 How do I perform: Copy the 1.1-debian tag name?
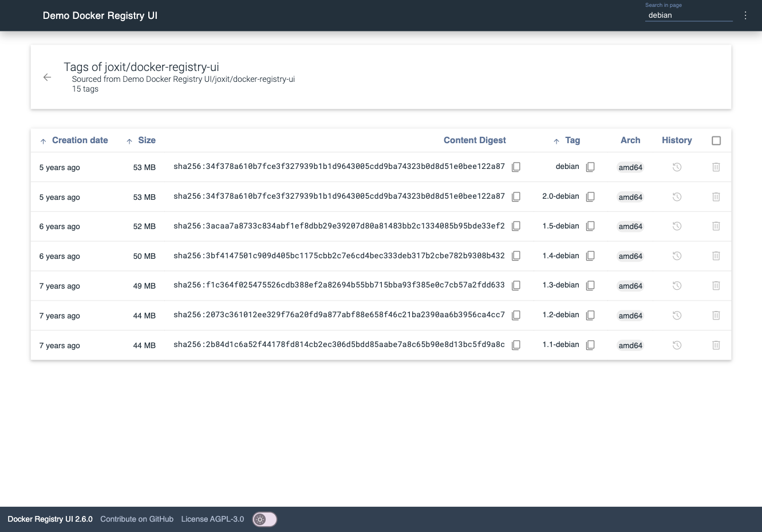[x=590, y=345]
